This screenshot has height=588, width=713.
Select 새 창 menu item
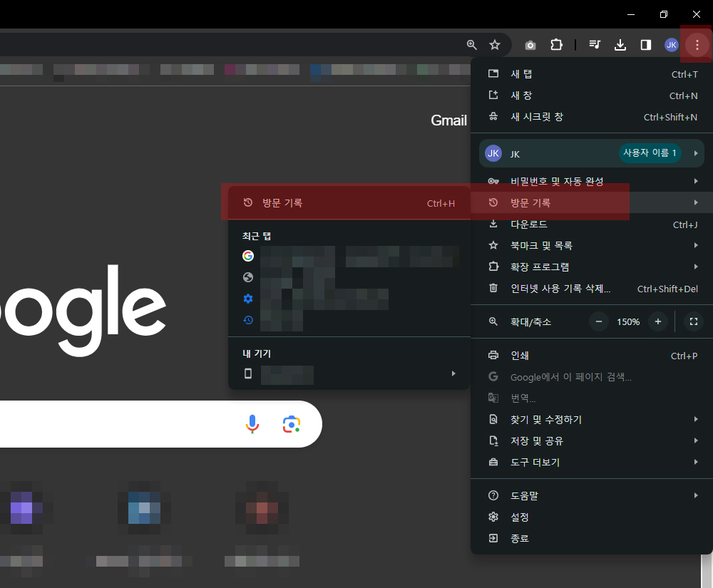click(592, 96)
